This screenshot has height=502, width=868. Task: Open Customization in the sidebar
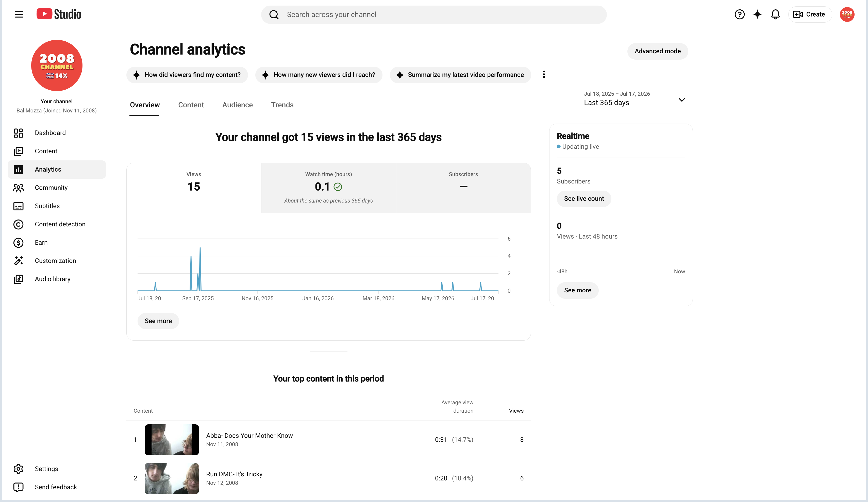57,261
